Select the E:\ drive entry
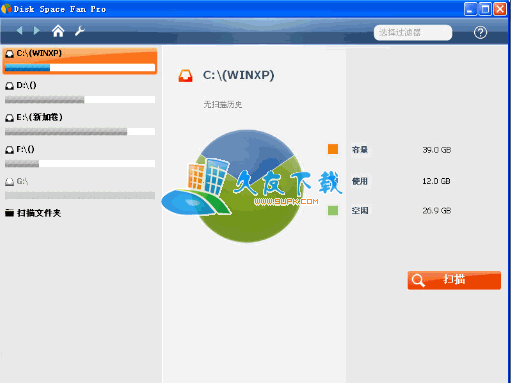The height and width of the screenshot is (383, 511). point(80,125)
